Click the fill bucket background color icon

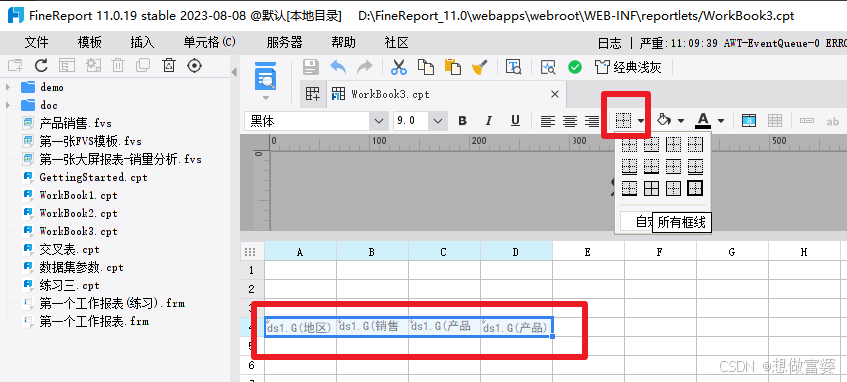664,120
